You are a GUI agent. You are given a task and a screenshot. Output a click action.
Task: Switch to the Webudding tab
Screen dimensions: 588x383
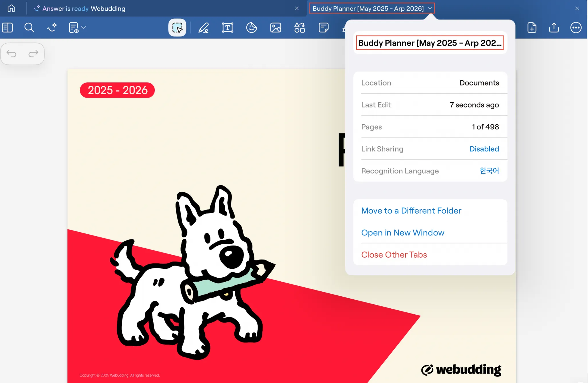(108, 9)
